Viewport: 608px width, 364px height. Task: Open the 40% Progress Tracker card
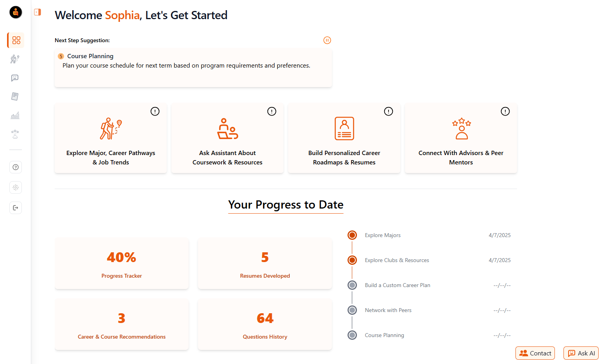point(122,264)
